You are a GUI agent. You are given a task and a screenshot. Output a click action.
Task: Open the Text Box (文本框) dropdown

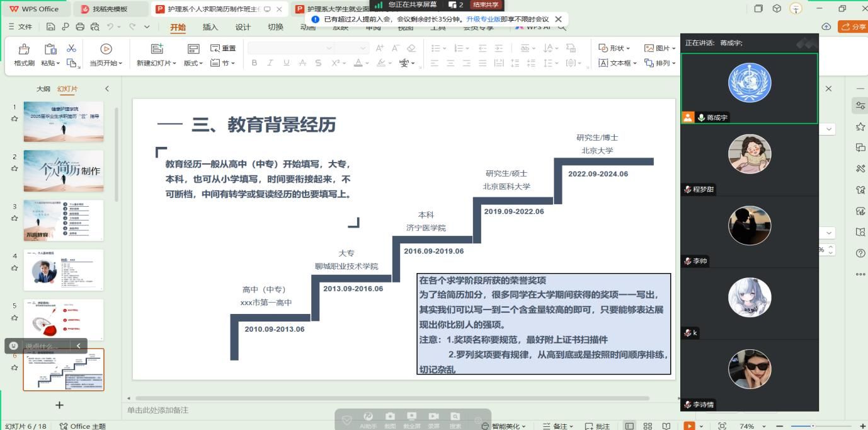(617, 63)
